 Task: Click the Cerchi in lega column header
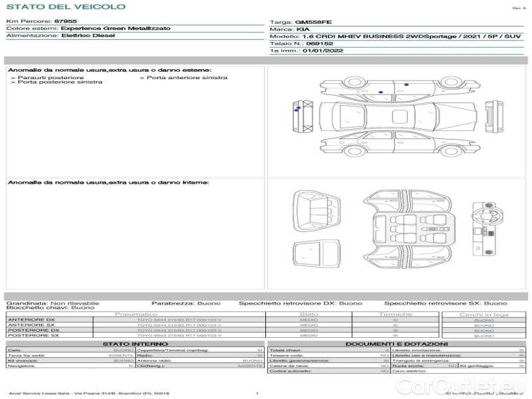coord(483,314)
